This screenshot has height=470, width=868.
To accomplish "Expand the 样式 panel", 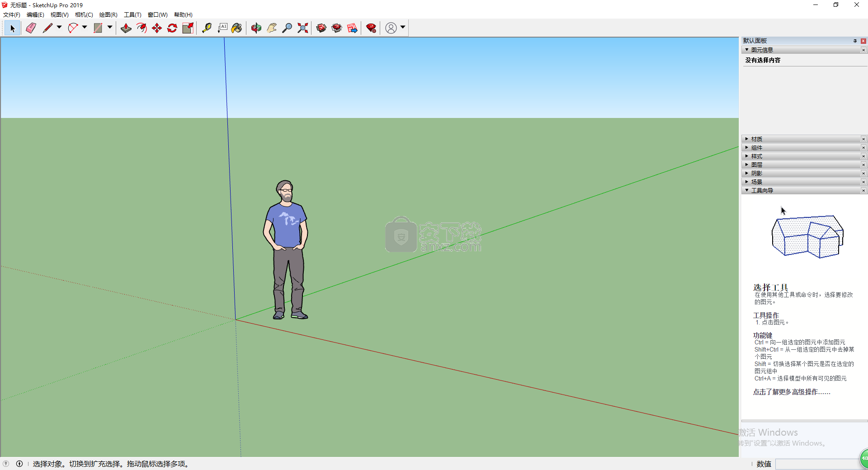I will [x=747, y=156].
